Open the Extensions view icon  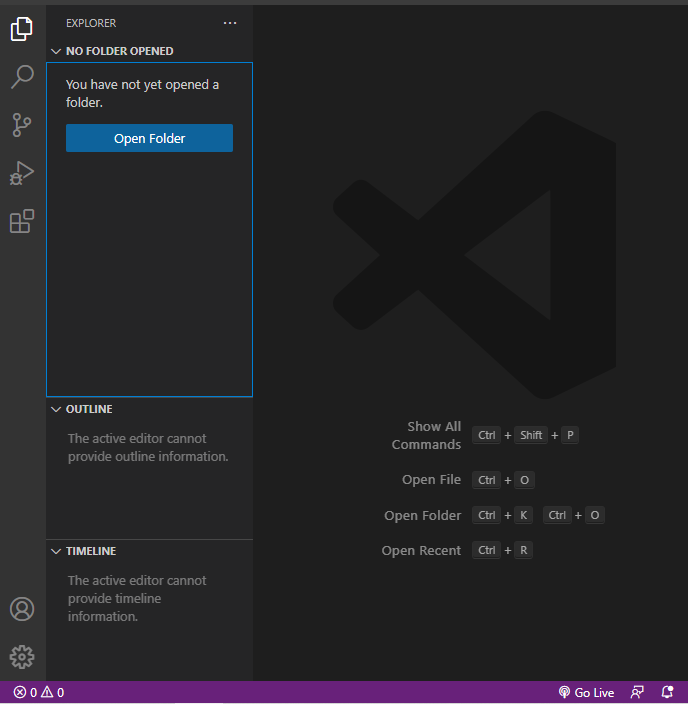coord(22,221)
